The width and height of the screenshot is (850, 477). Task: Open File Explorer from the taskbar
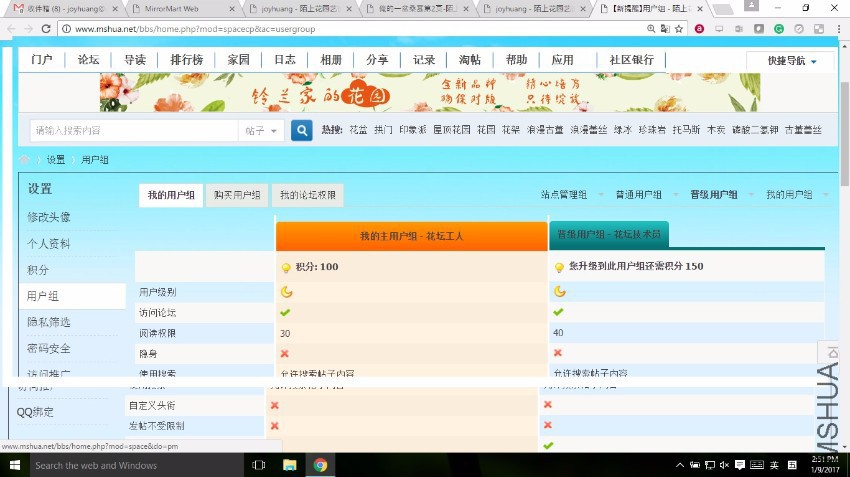(x=289, y=465)
